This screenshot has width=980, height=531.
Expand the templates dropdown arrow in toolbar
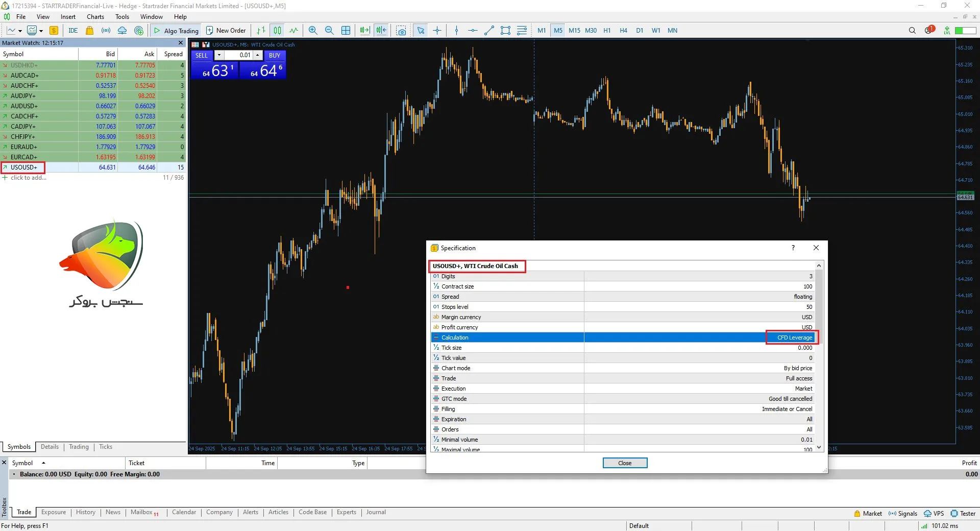[41, 31]
